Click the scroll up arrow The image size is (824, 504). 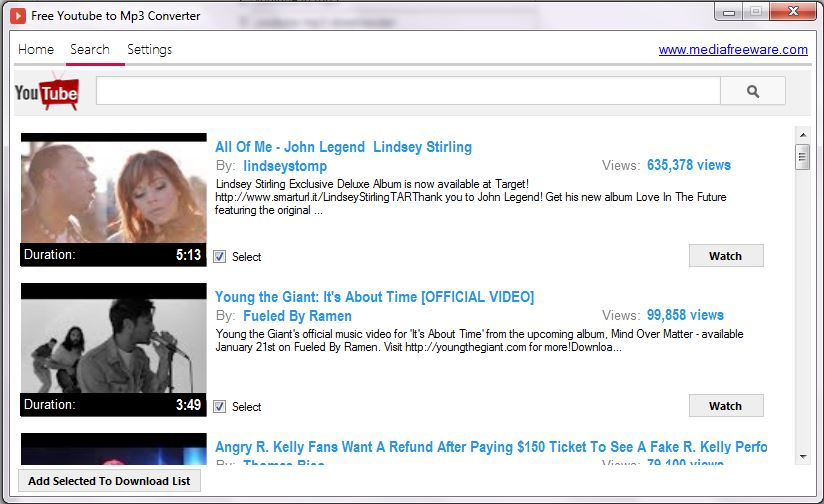[802, 135]
